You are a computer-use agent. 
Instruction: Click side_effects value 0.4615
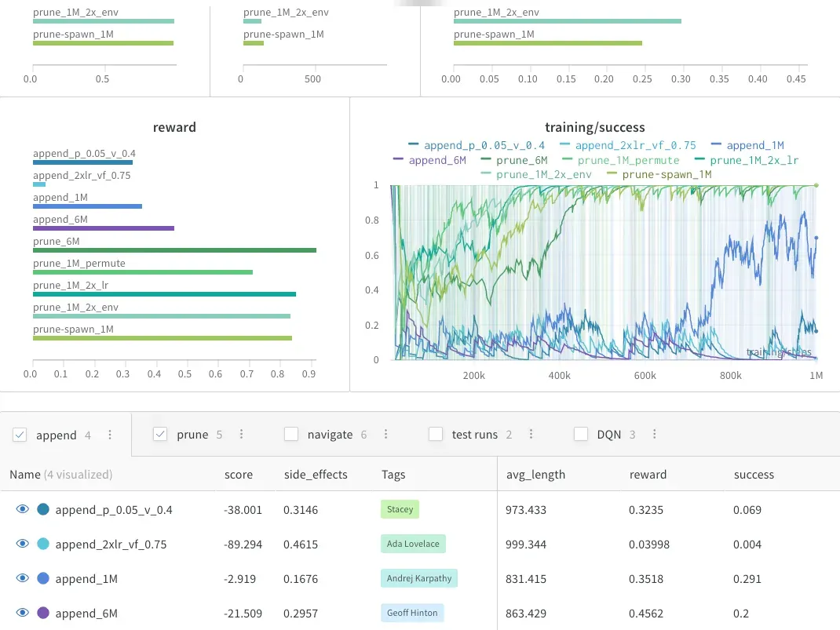[301, 544]
